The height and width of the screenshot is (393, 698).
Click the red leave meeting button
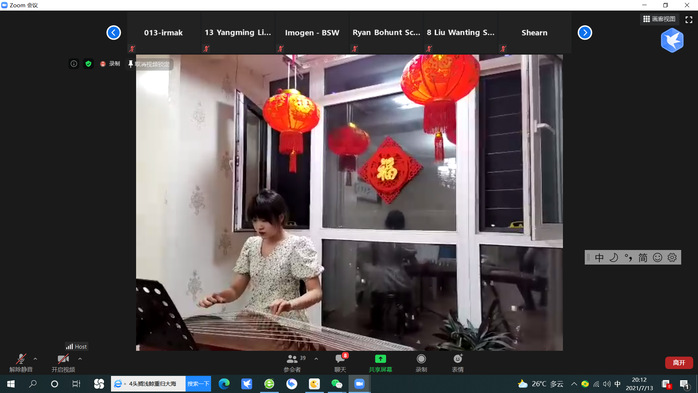(678, 363)
